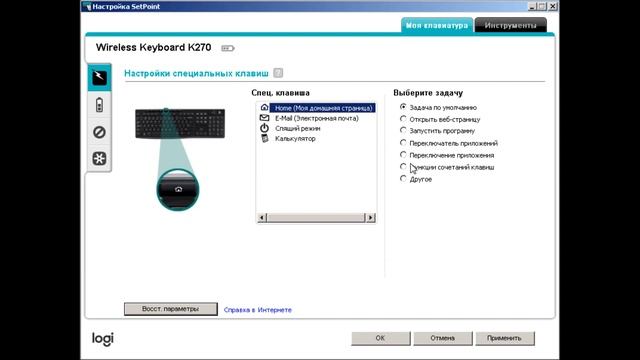Click the keyboard image thumbnail
Viewport: 640px width, 360px height.
180,124
